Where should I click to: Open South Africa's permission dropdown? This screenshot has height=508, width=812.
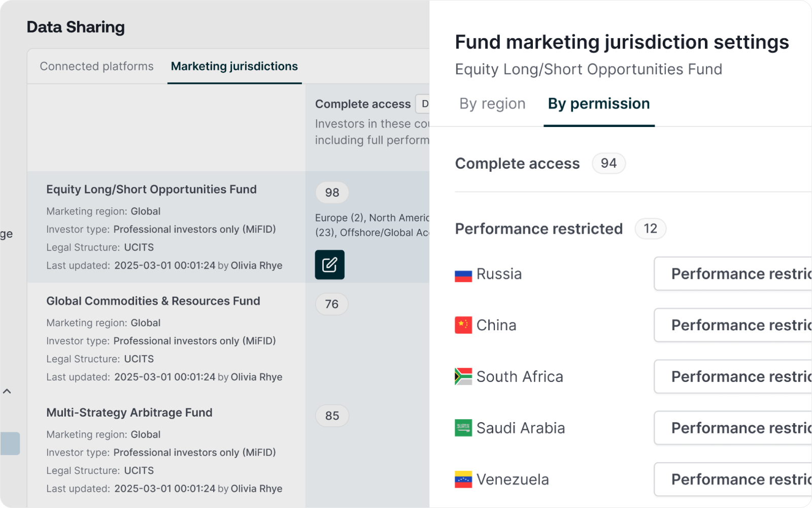point(733,376)
